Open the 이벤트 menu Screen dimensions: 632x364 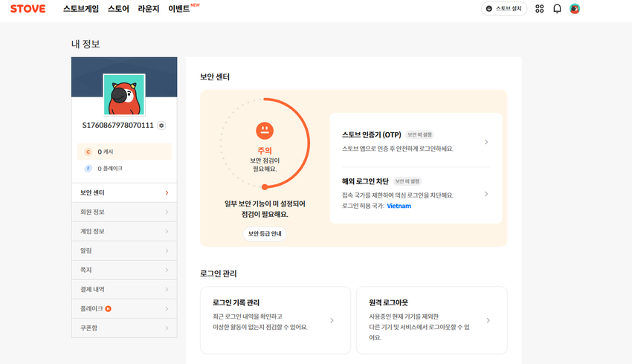pos(181,9)
